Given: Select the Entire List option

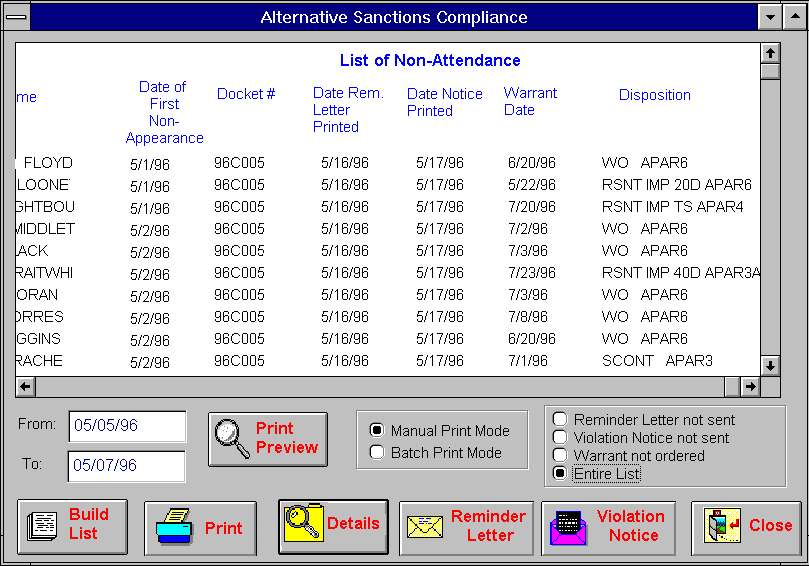Looking at the screenshot, I should pyautogui.click(x=561, y=474).
